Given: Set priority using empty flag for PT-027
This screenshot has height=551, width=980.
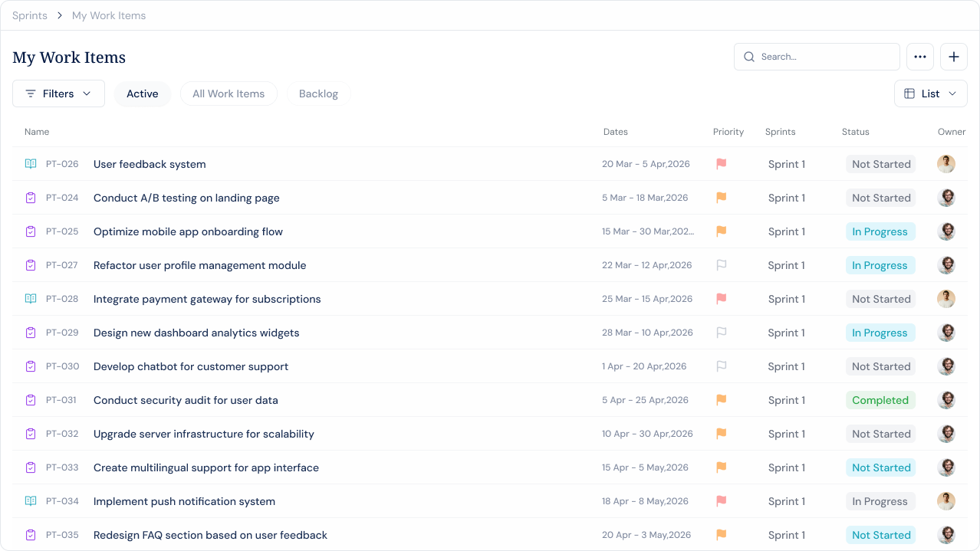Looking at the screenshot, I should [x=721, y=265].
